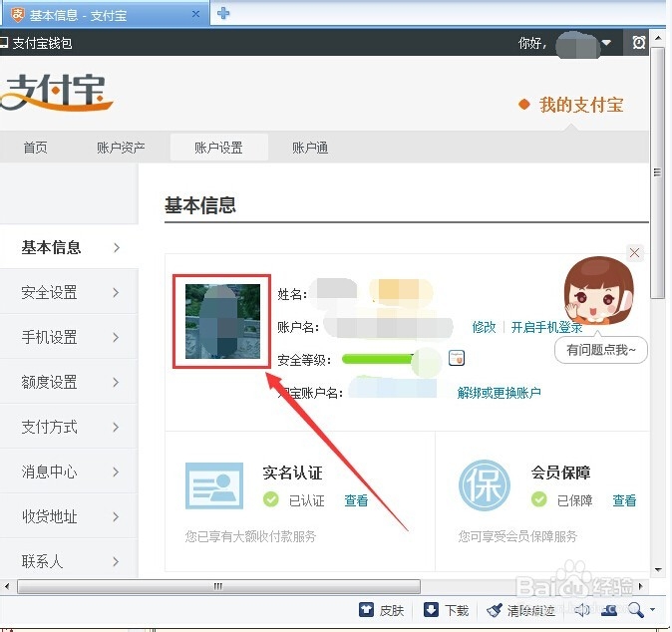Open 支付方式 sidebar item
Viewport: 672px width, 632px height.
pos(69,427)
